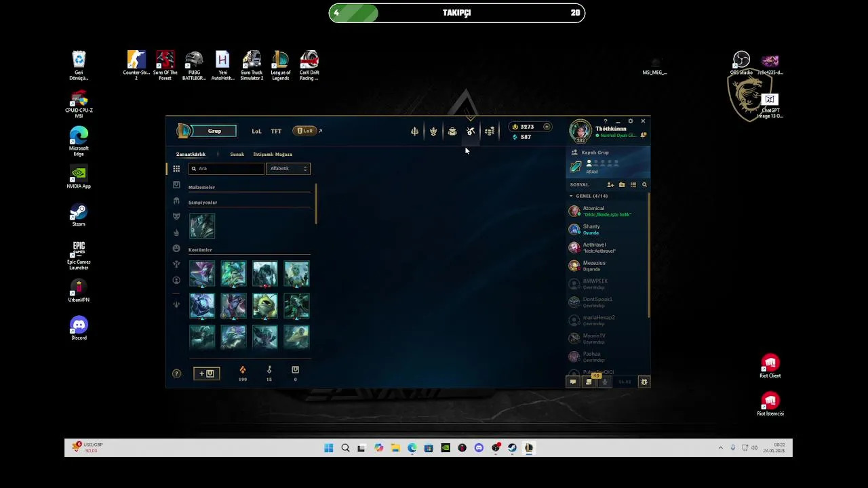Open the missions icon with 49 badge
868x488 pixels.
[x=589, y=382]
